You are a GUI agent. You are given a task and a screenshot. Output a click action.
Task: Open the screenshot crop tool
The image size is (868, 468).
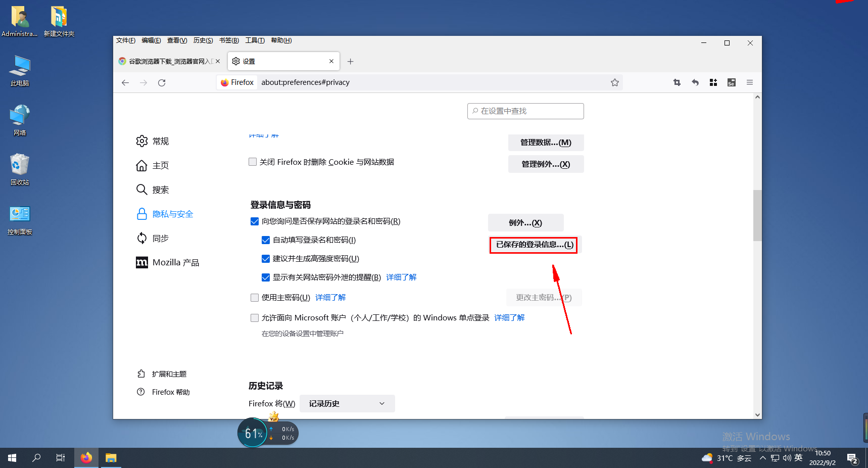(x=677, y=82)
